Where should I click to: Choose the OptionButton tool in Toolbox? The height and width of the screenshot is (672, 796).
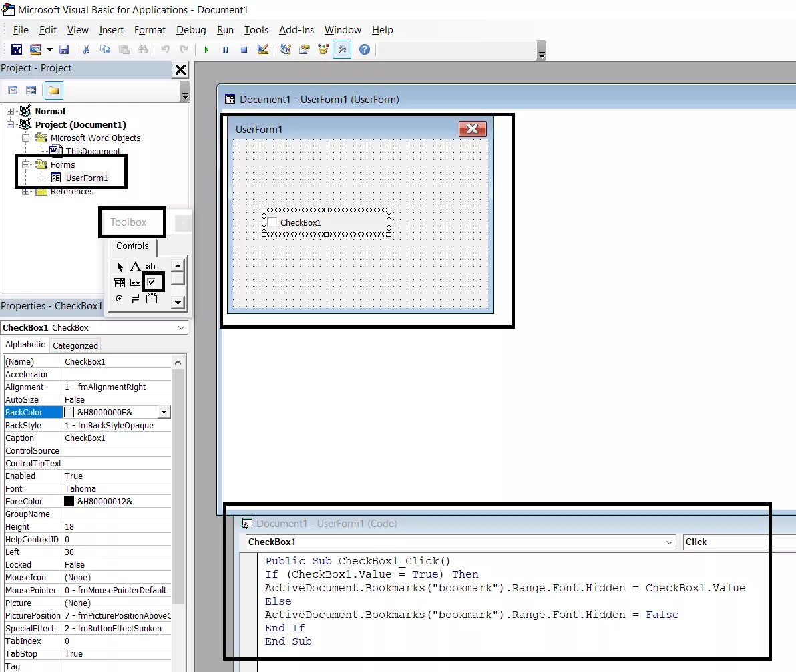[120, 299]
